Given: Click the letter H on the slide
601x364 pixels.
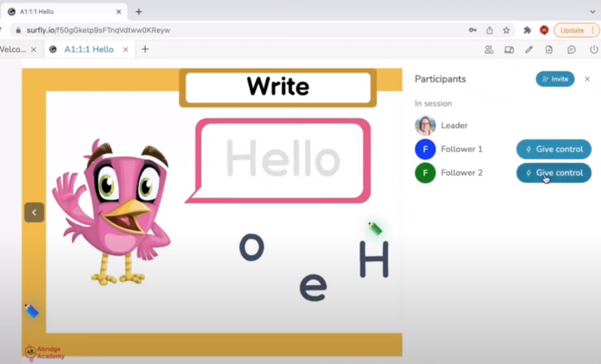Looking at the screenshot, I should (x=374, y=259).
